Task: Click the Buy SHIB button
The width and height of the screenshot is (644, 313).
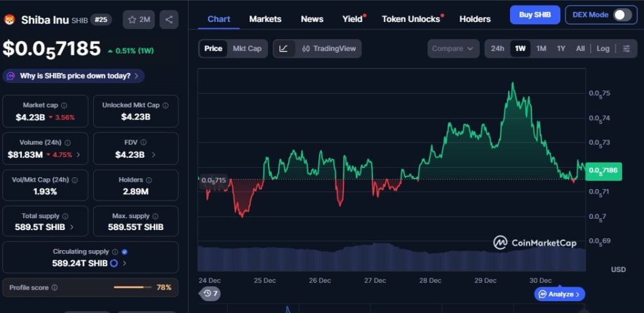Action: (535, 14)
